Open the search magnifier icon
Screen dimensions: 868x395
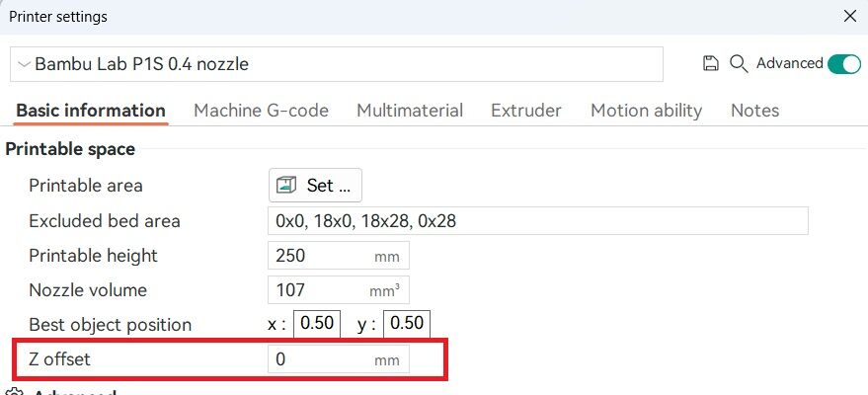739,63
